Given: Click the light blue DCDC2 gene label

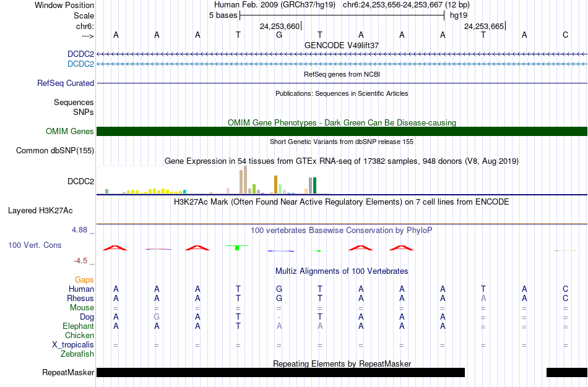Looking at the screenshot, I should click(x=80, y=64).
